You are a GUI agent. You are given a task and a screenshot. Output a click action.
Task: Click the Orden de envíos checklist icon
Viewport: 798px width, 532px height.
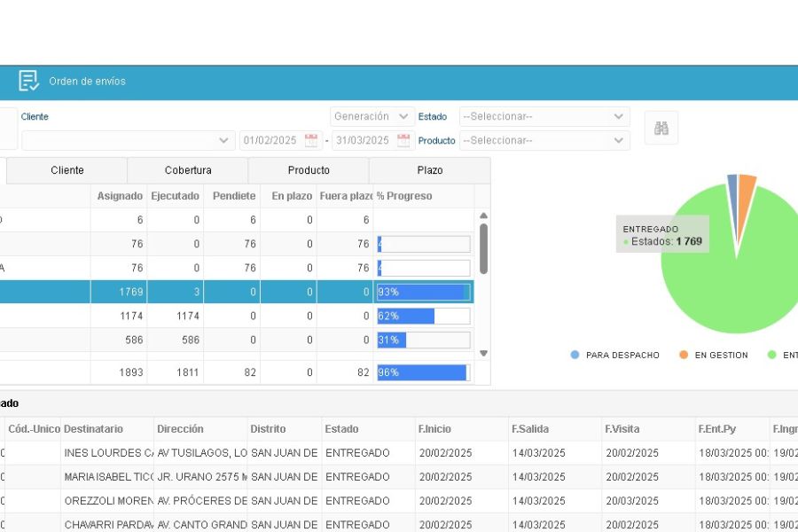coord(28,81)
